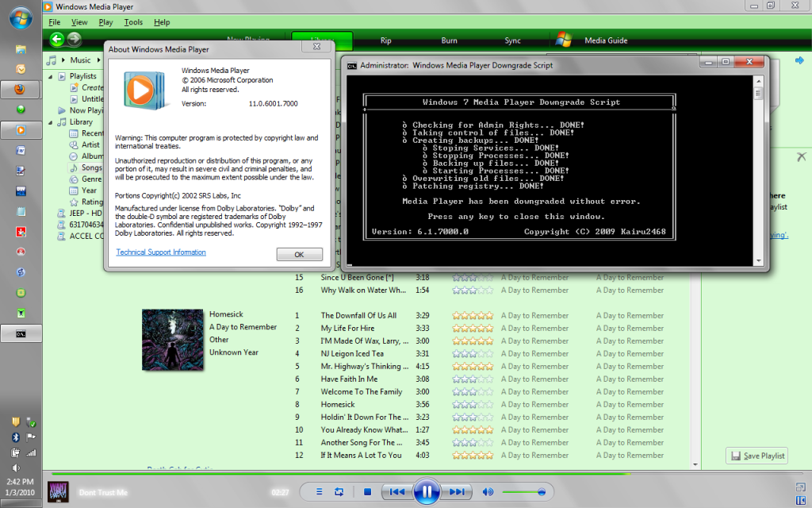Mute the sound with the speaker icon
812x508 pixels.
click(488, 492)
